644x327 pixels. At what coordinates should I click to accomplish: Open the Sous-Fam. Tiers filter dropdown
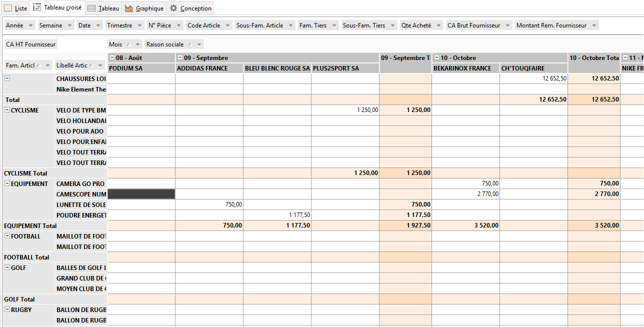pos(392,25)
